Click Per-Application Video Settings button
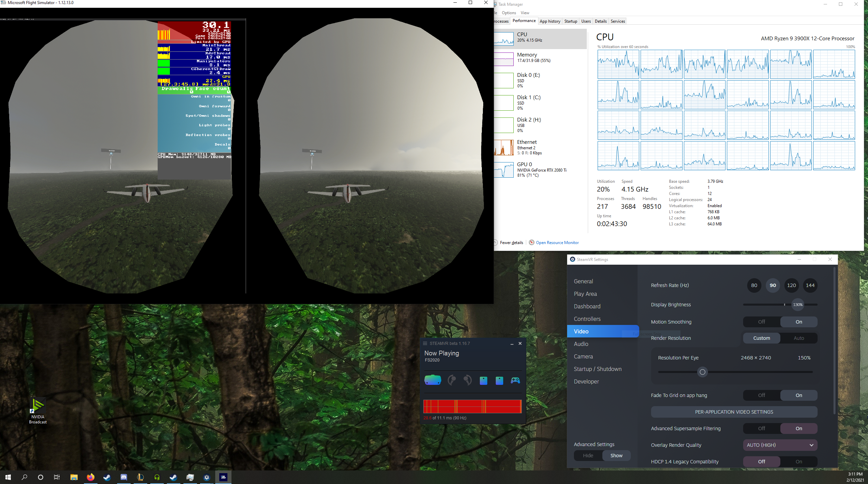 click(734, 412)
